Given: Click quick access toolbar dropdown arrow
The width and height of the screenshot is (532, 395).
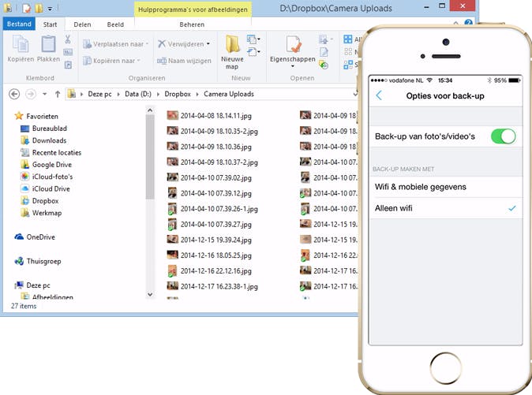Looking at the screenshot, I should [x=50, y=9].
